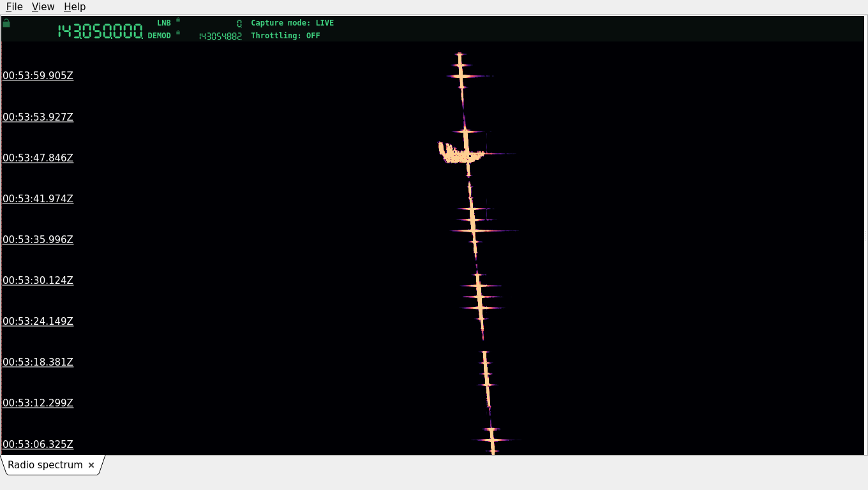Select timestamp 00:53:06.325Z
Viewport: 868px width, 490px height.
[x=38, y=444]
